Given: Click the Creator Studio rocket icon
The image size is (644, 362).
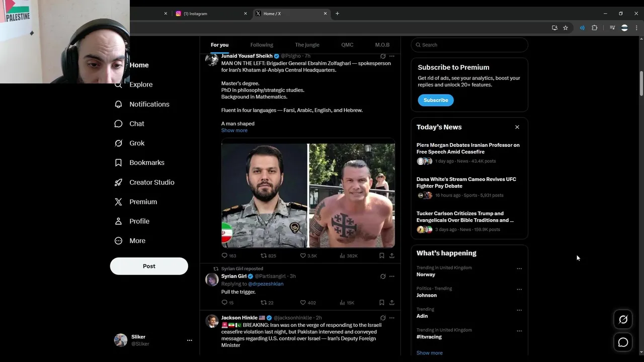Looking at the screenshot, I should (118, 182).
